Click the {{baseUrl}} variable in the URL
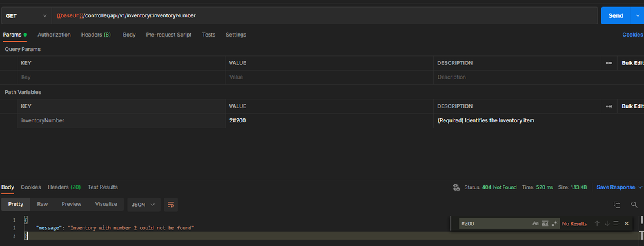 (70, 15)
